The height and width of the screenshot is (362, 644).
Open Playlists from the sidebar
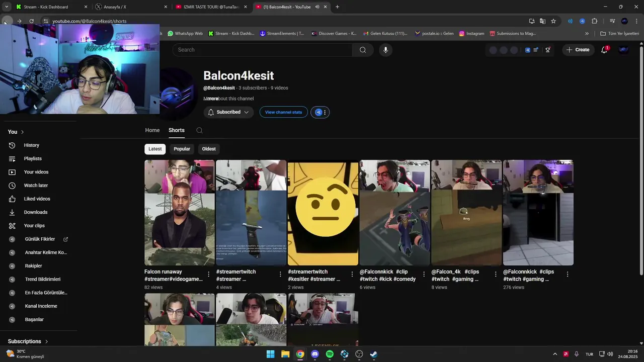[33, 158]
